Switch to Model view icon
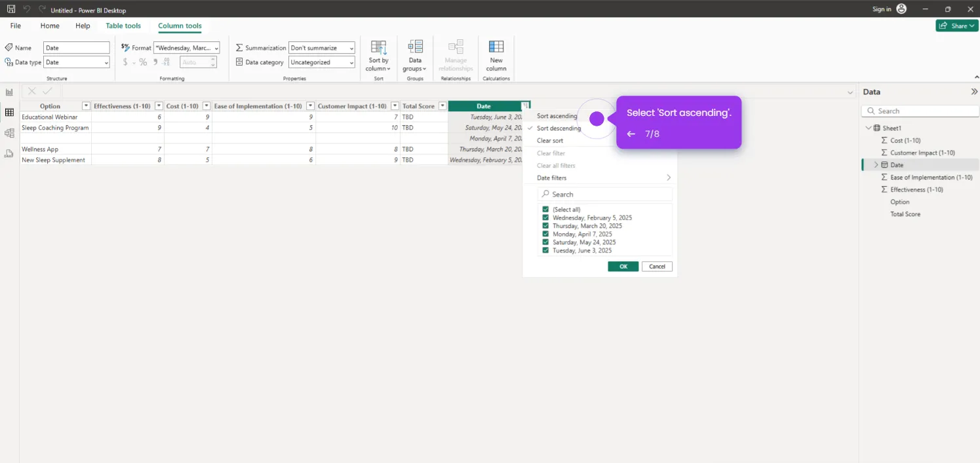The width and height of the screenshot is (980, 463). point(9,133)
